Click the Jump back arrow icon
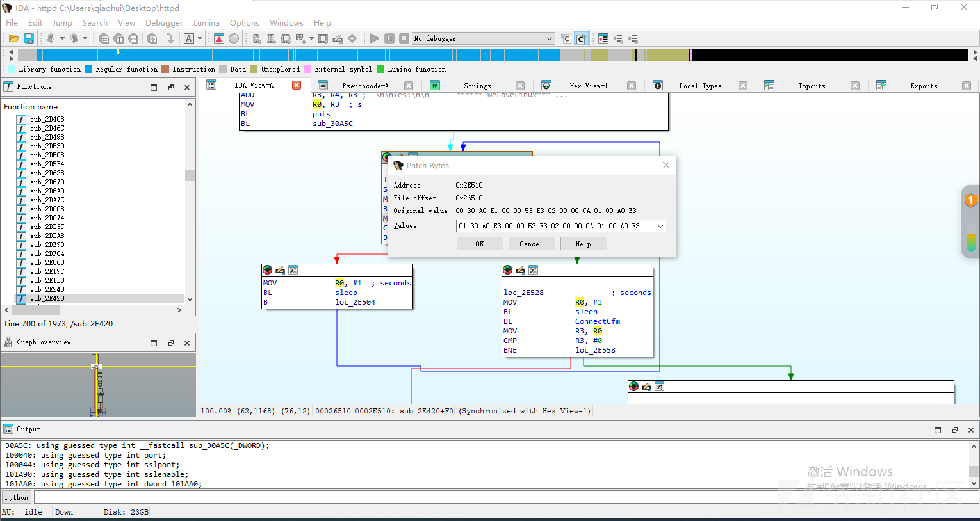The height and width of the screenshot is (521, 980). (51, 38)
